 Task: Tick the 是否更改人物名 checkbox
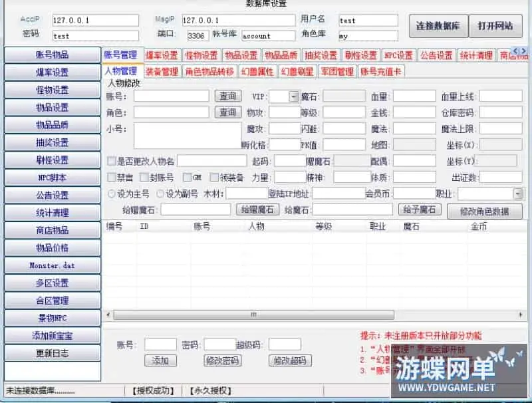point(111,161)
